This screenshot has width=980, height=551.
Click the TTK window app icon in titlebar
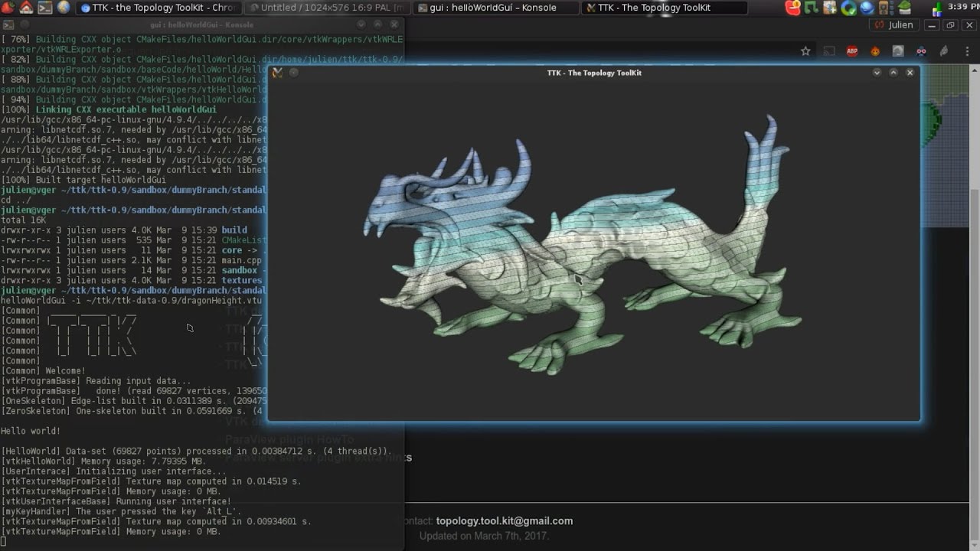click(x=277, y=73)
